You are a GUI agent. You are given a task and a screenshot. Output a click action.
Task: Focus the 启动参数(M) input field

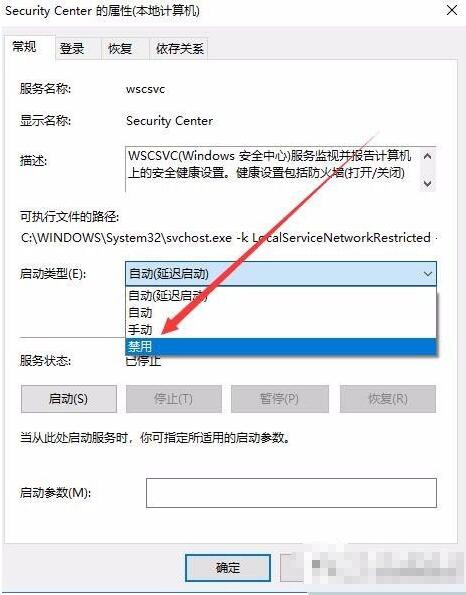pos(291,493)
